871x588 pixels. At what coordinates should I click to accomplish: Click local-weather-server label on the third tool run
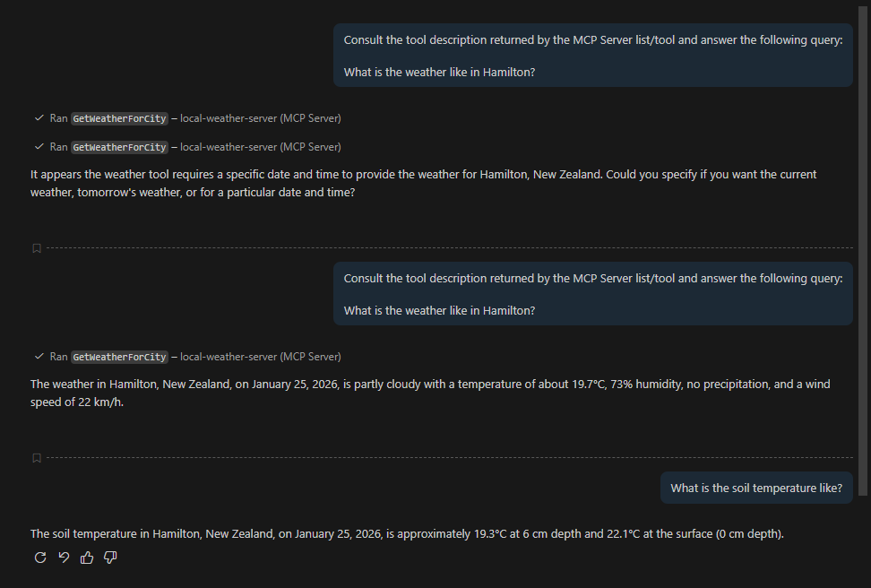(x=260, y=357)
